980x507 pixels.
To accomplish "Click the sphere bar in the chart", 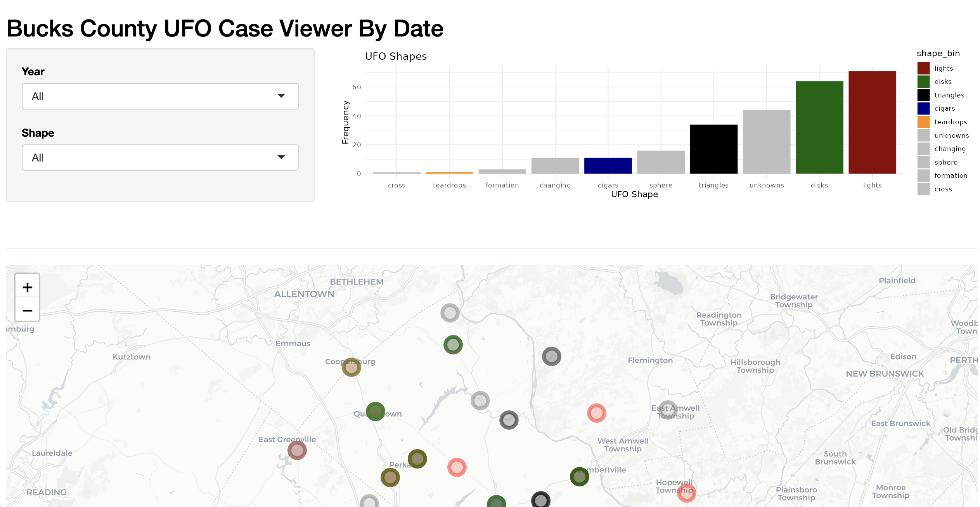I will pyautogui.click(x=661, y=162).
